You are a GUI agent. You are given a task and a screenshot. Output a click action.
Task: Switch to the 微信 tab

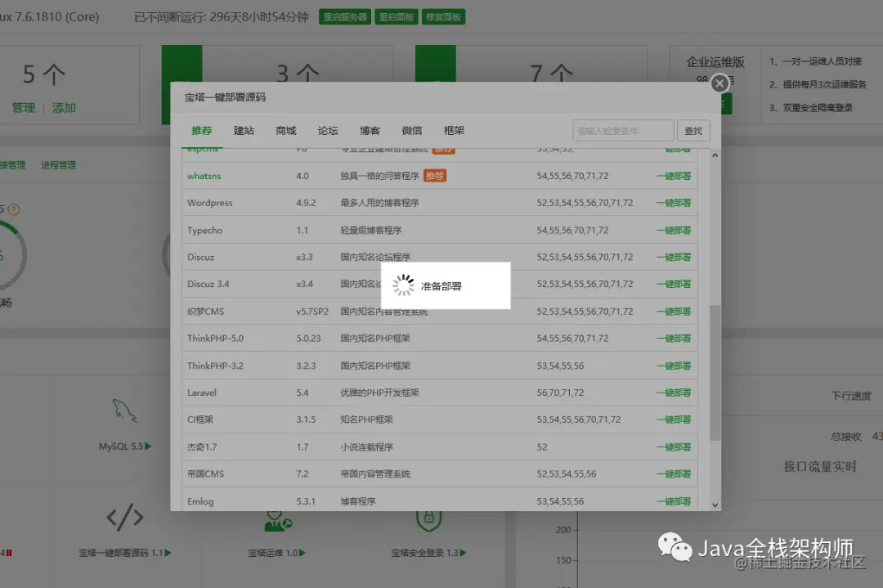coord(412,131)
